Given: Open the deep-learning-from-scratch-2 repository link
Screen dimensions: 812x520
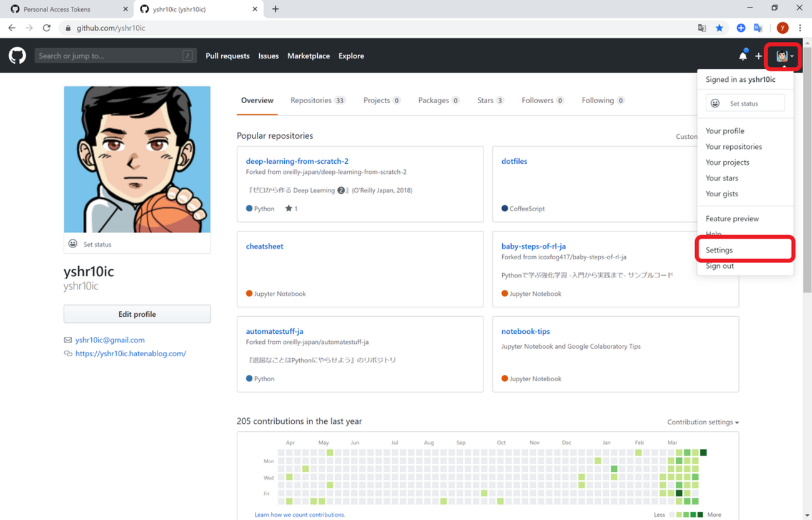Looking at the screenshot, I should (297, 161).
